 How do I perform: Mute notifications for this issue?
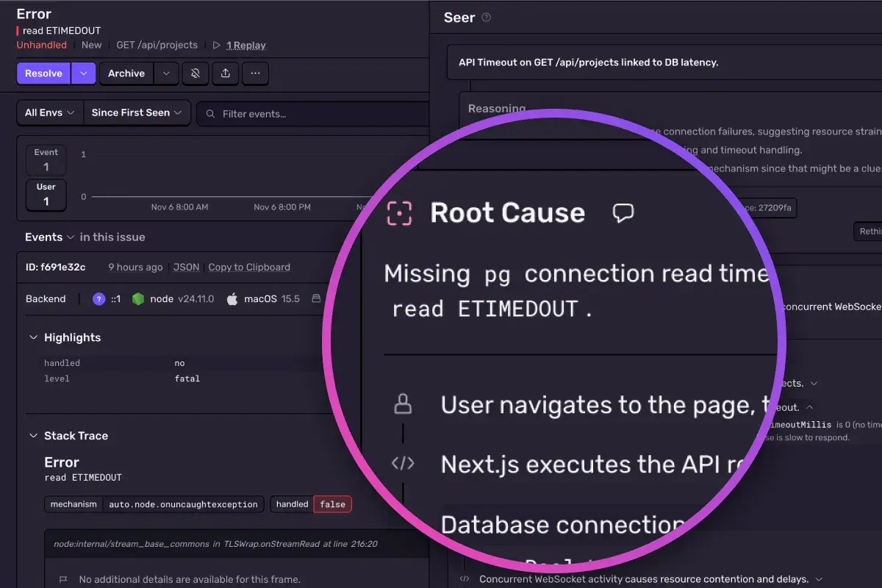[195, 73]
